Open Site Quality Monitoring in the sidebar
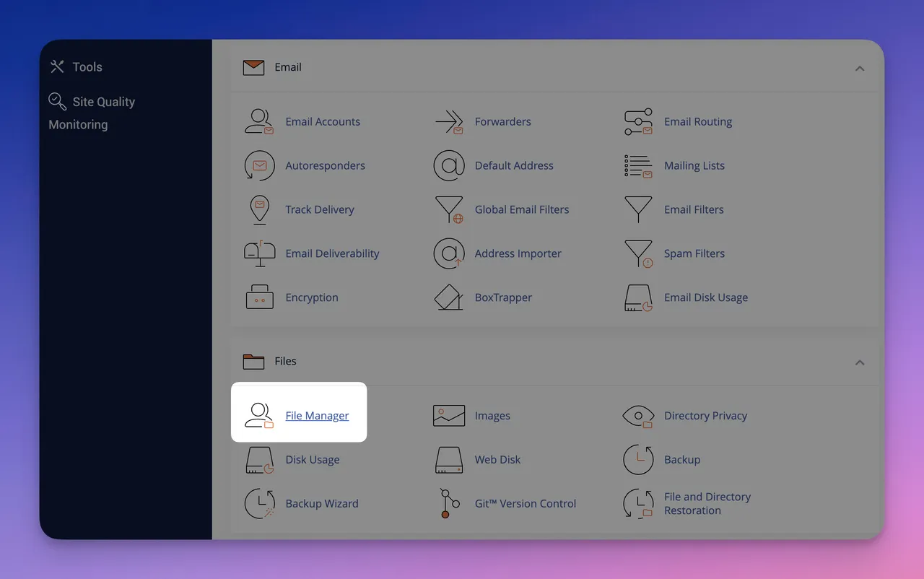 coord(92,113)
